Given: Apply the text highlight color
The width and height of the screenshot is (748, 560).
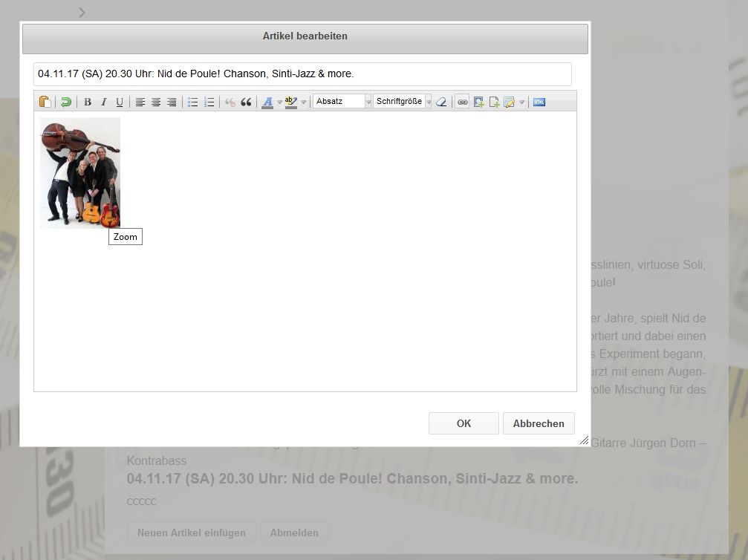Looking at the screenshot, I should [x=290, y=102].
